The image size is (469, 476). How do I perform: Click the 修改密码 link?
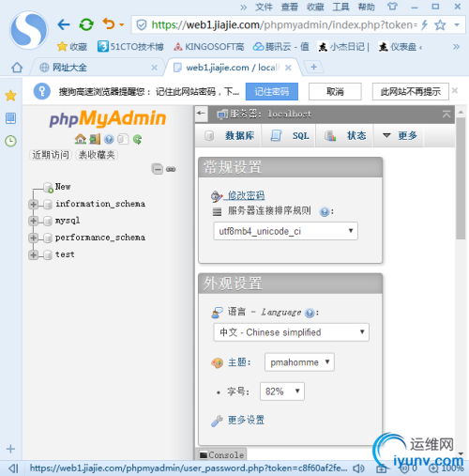click(x=246, y=195)
